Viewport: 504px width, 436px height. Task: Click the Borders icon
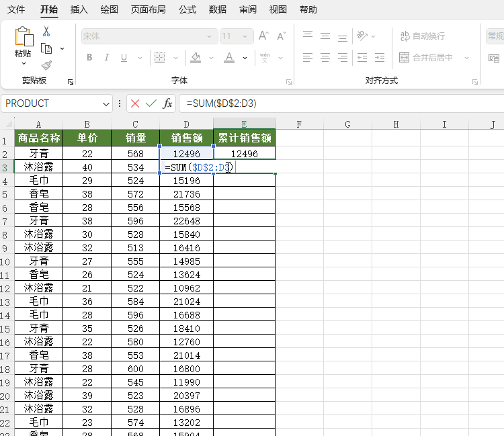pyautogui.click(x=159, y=58)
